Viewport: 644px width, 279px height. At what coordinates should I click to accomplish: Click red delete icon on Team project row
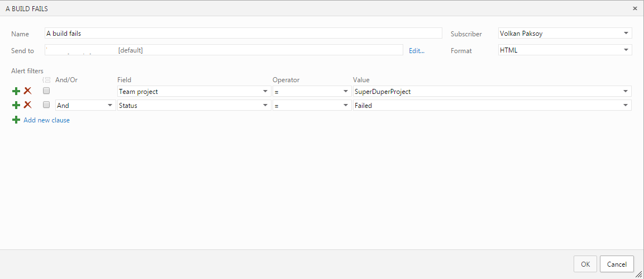[x=27, y=91]
